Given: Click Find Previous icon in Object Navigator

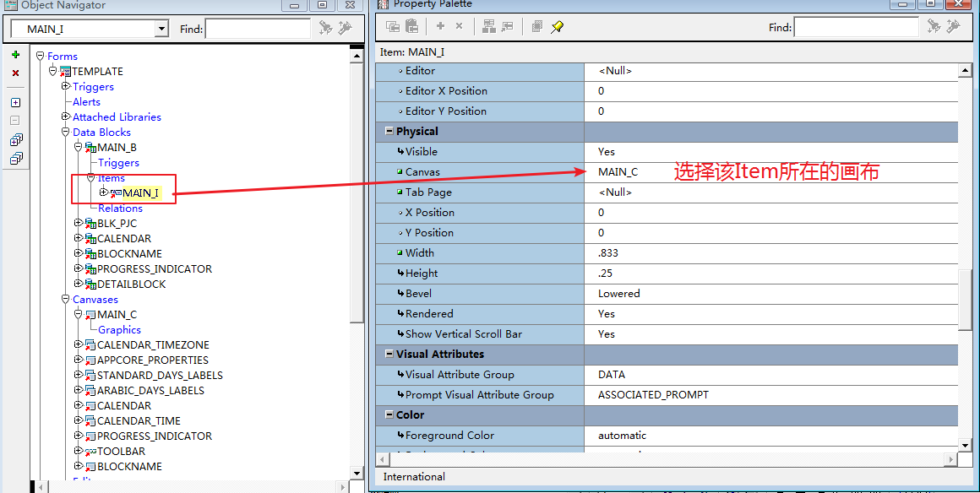Looking at the screenshot, I should coord(345,28).
